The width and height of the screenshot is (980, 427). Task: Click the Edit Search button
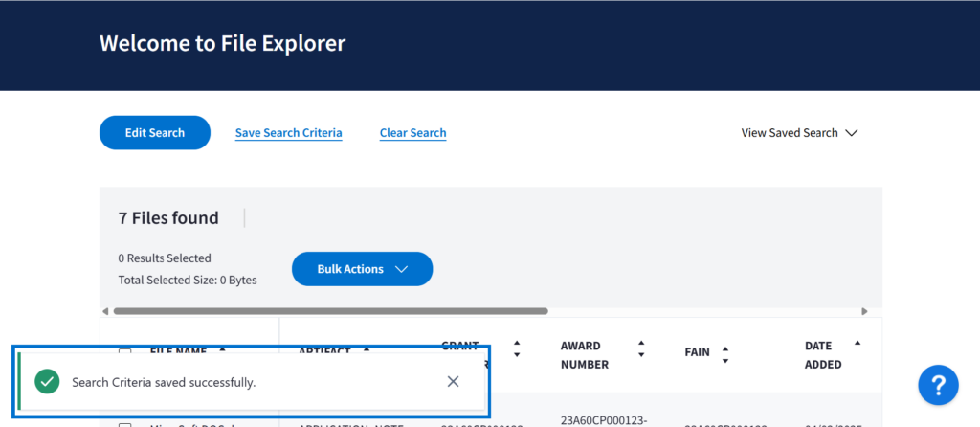click(155, 133)
